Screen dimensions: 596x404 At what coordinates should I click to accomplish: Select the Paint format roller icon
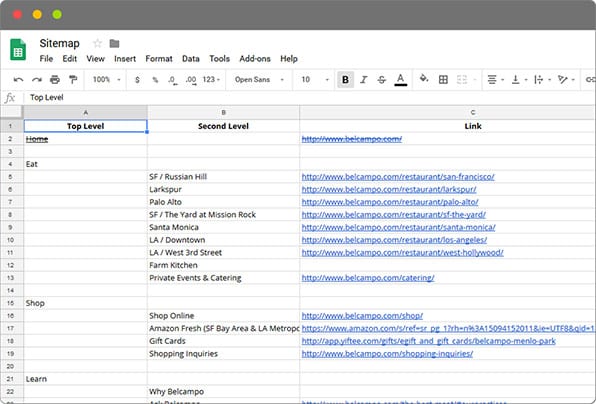pos(73,79)
